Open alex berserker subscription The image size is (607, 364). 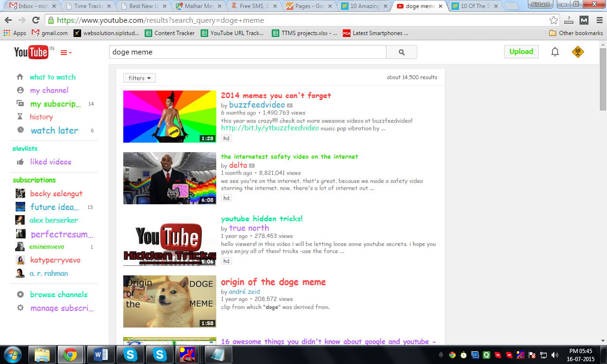point(54,220)
